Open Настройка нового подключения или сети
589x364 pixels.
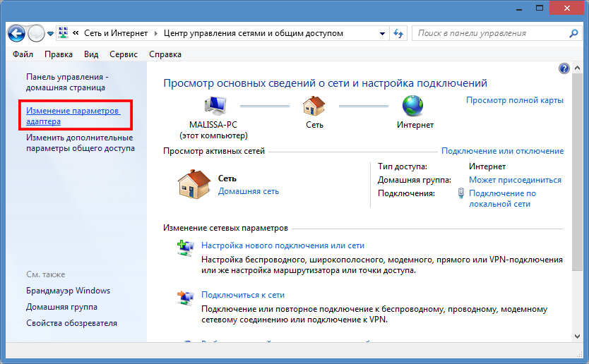[282, 245]
